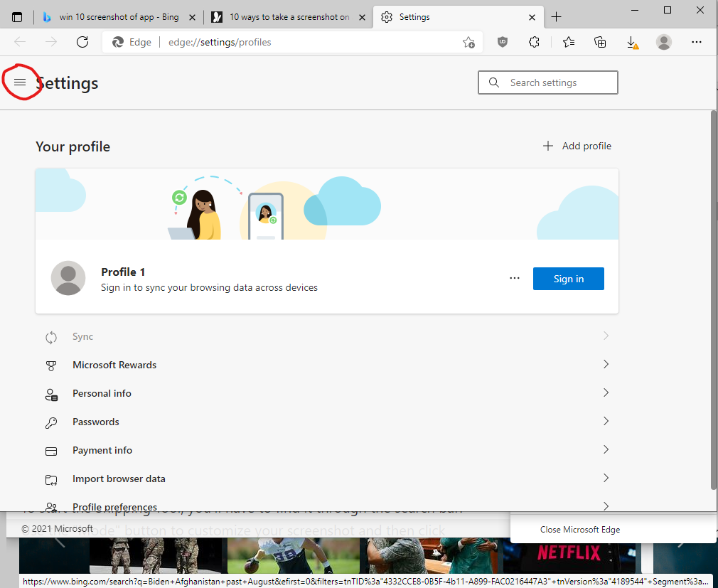Open Microsoft Rewards row
The height and width of the screenshot is (588, 718).
327,365
